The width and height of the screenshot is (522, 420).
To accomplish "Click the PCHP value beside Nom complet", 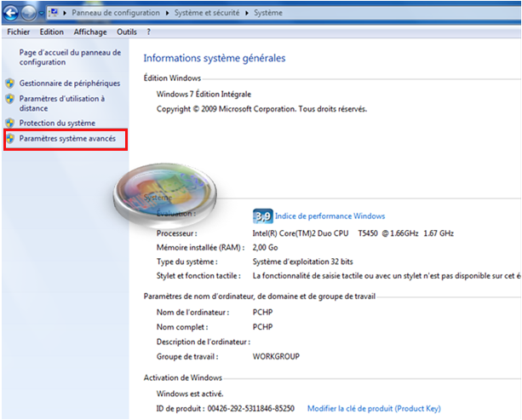I will [262, 327].
